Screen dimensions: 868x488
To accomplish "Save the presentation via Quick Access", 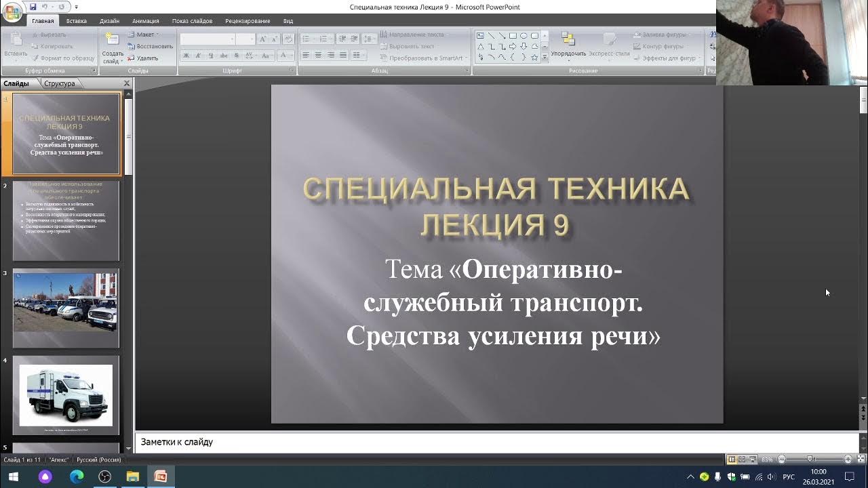I will (x=32, y=7).
